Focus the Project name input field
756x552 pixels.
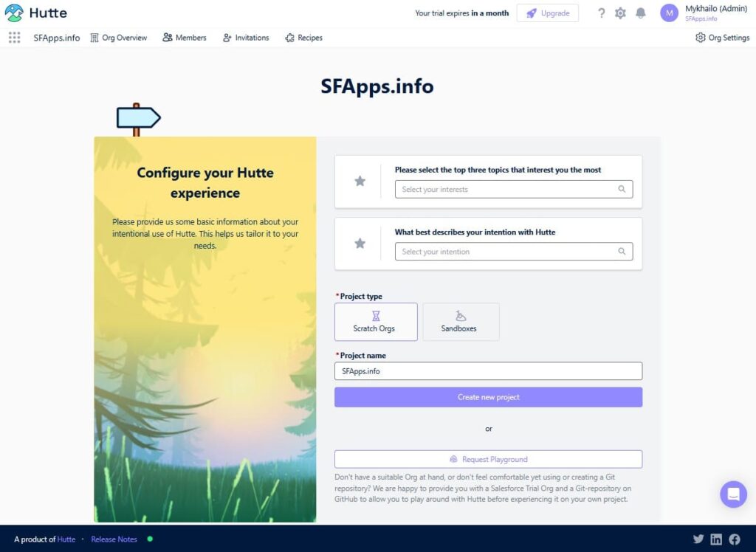[x=489, y=370]
